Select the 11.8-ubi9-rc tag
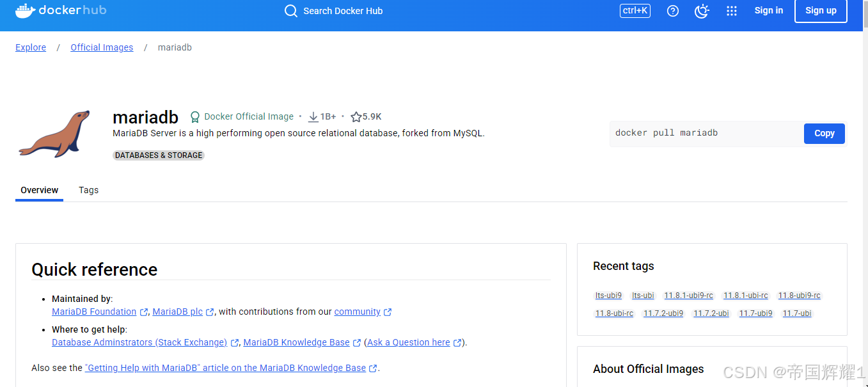868x387 pixels. [799, 296]
